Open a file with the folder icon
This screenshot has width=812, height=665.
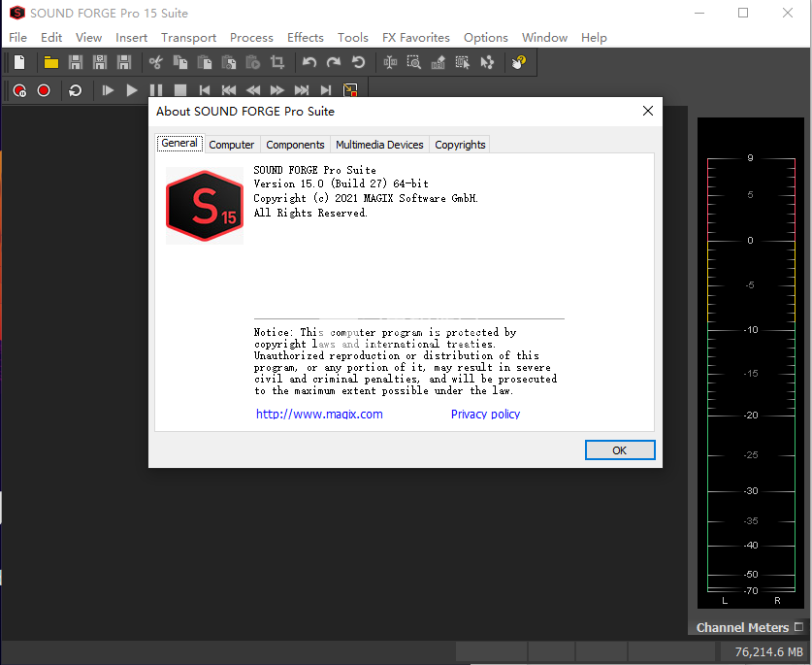point(50,62)
